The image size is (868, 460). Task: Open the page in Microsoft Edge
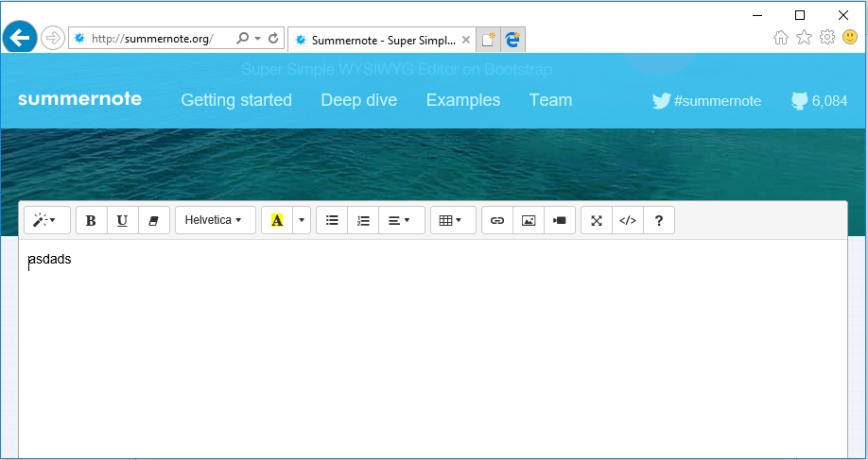(x=513, y=40)
